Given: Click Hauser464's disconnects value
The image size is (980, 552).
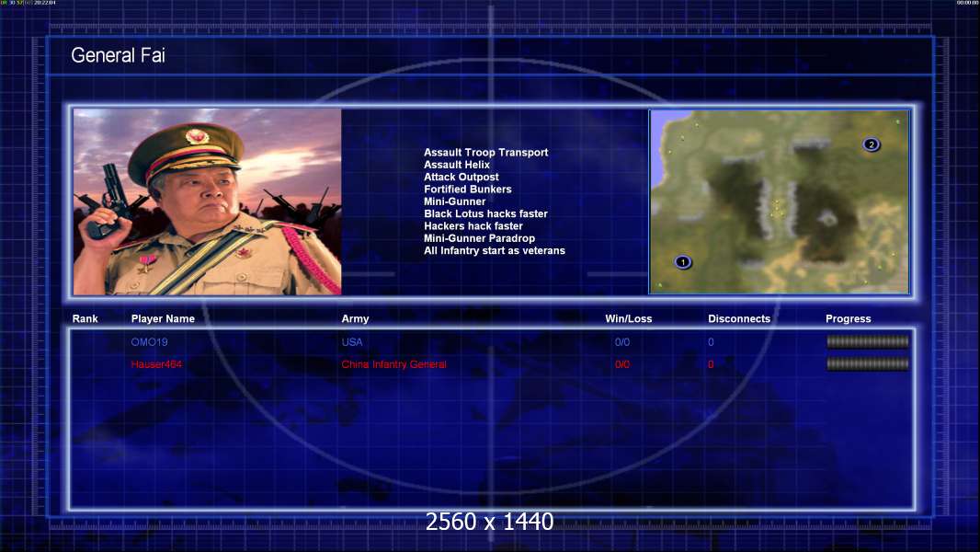Looking at the screenshot, I should 711,364.
